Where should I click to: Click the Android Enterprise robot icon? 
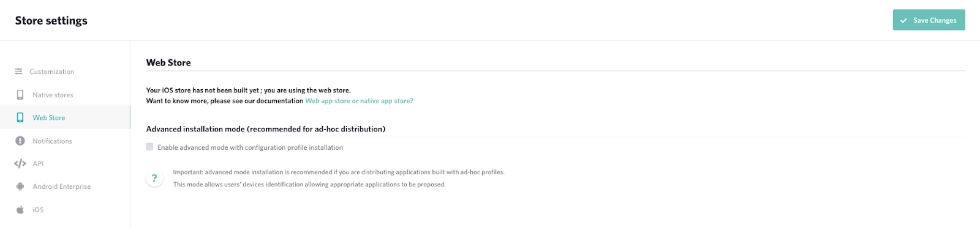(x=20, y=186)
